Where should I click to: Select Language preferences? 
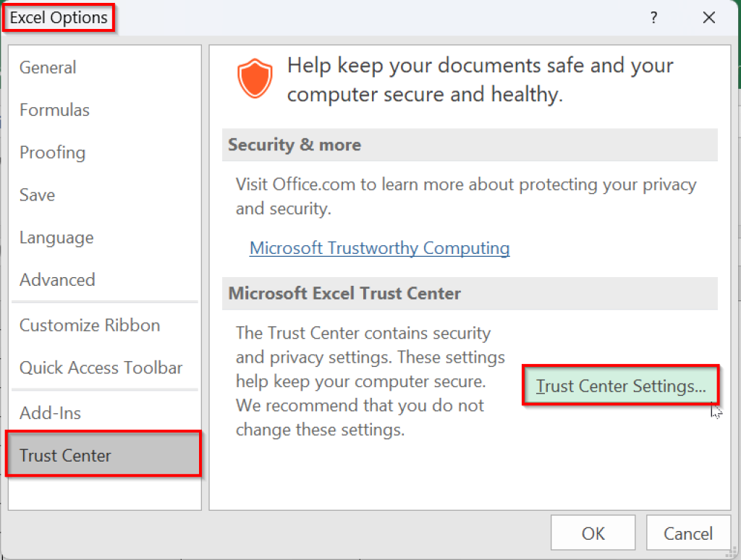(56, 237)
